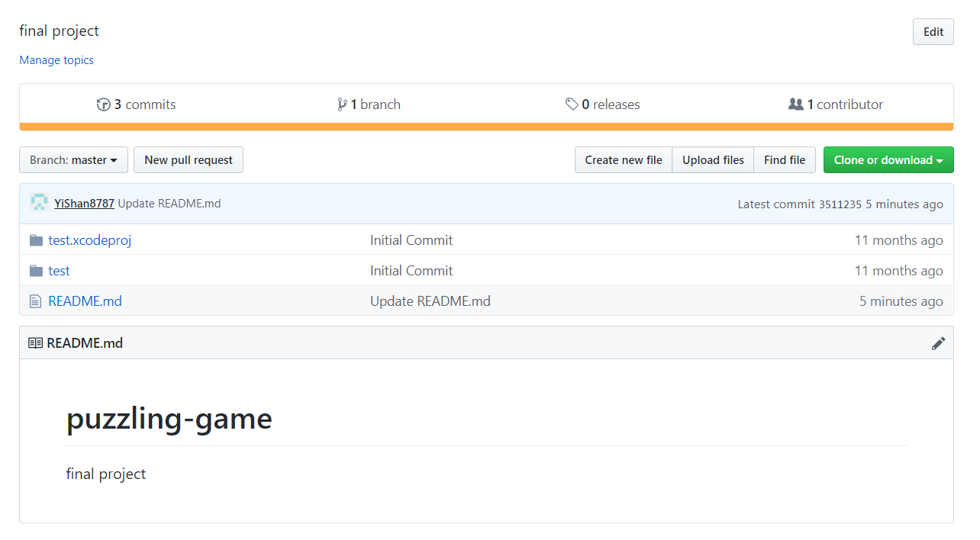Open README.md file in file list
Image resolution: width=980 pixels, height=540 pixels.
pos(85,301)
